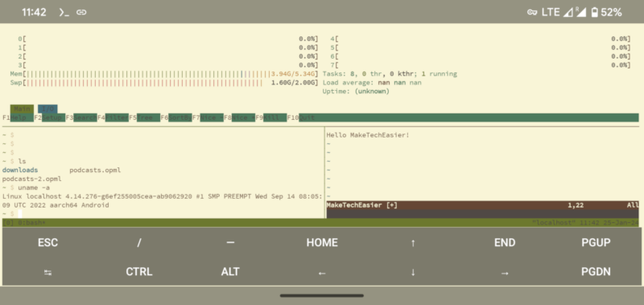Click the Hello MakeTechEasier! text line
The width and height of the screenshot is (644, 305).
point(368,134)
